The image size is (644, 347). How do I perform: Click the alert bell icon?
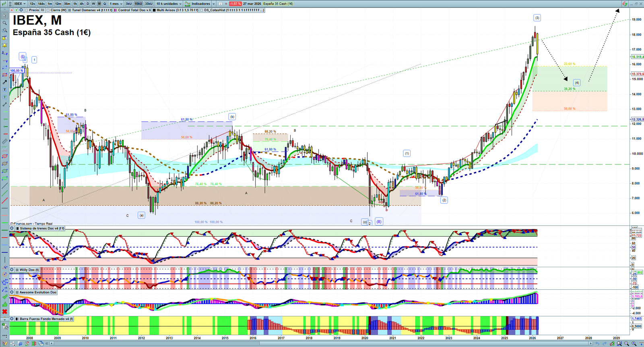pos(4,46)
